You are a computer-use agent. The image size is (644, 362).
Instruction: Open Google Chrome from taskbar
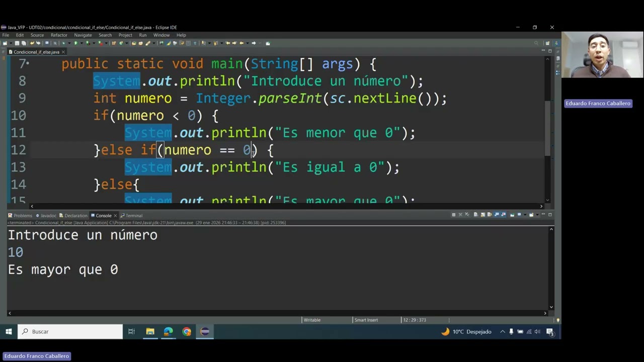[187, 331]
